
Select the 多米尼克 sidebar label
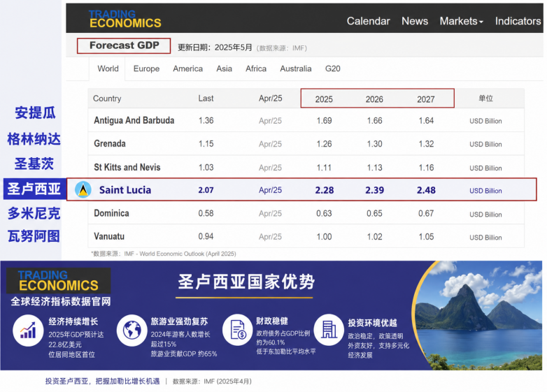coord(34,213)
